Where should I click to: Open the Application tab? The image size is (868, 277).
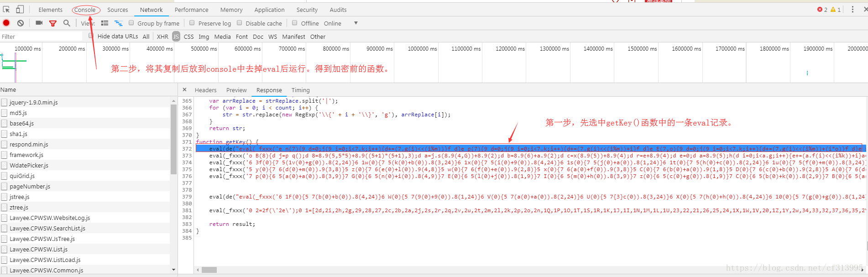pyautogui.click(x=270, y=10)
